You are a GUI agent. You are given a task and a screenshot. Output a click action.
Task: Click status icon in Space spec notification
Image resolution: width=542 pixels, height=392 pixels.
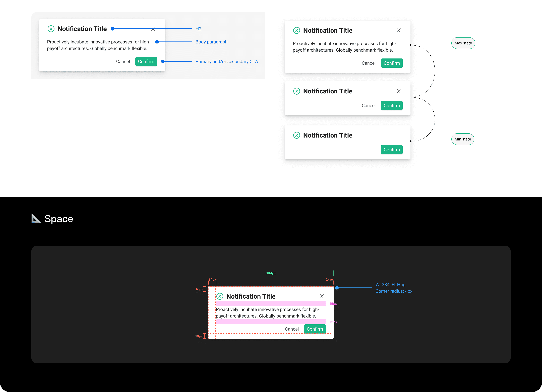[x=220, y=296]
